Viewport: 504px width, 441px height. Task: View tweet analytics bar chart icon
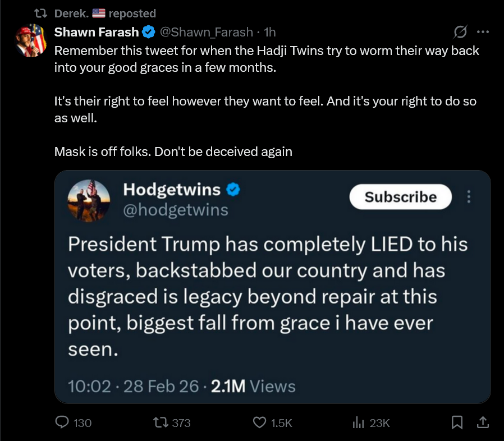pos(358,422)
